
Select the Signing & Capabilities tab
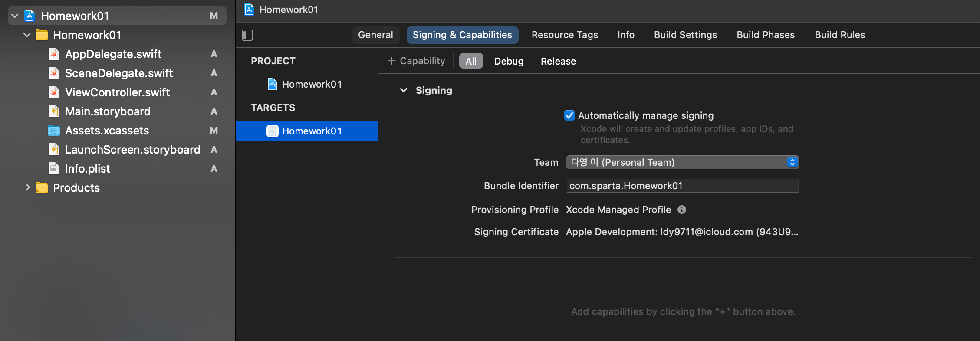point(462,35)
